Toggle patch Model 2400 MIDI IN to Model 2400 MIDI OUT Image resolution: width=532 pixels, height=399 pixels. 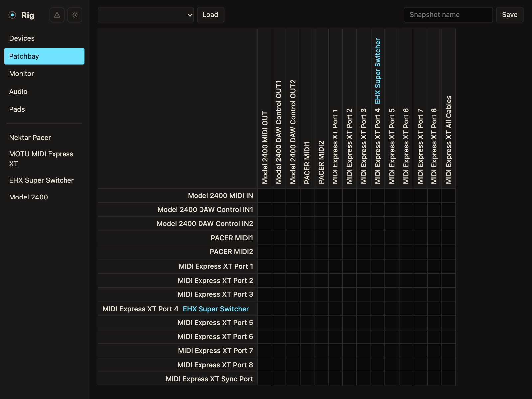265,196
